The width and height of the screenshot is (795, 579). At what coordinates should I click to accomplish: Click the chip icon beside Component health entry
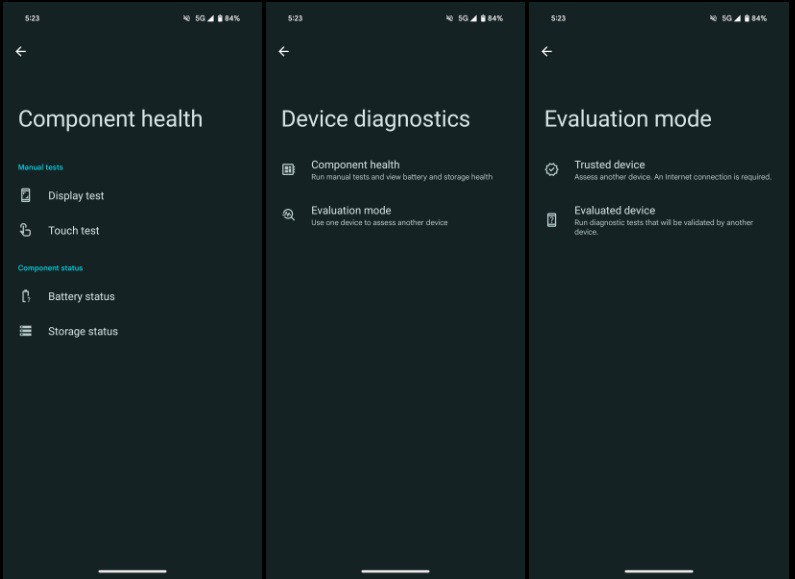point(289,170)
